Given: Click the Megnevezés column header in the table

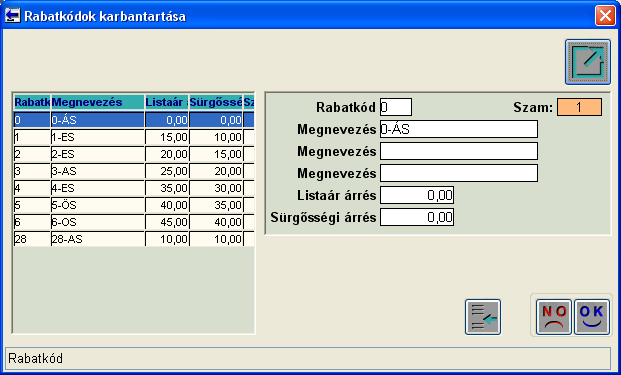Looking at the screenshot, I should click(97, 102).
